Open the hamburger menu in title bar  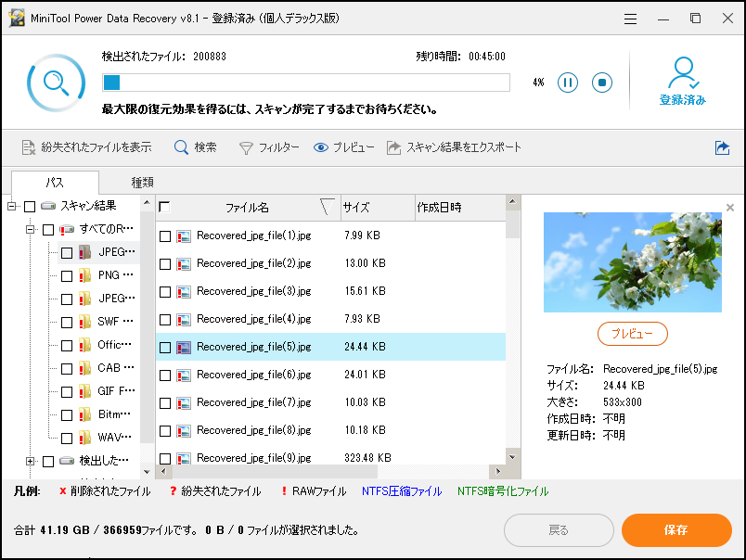tap(630, 18)
